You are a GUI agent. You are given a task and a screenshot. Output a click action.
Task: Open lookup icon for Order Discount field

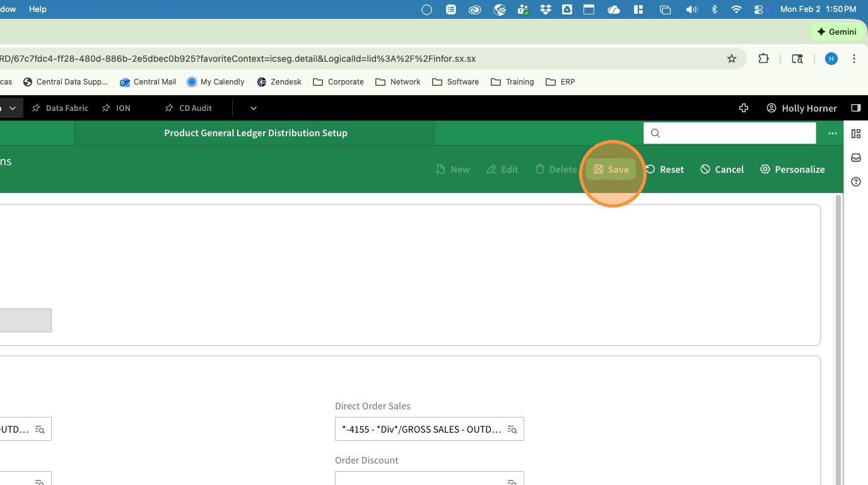pos(512,482)
